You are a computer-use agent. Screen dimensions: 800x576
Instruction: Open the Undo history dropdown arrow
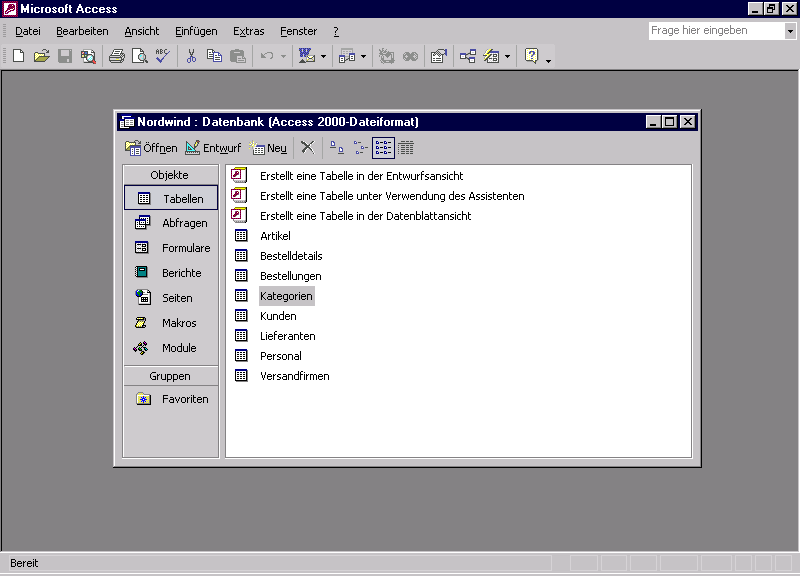[x=283, y=56]
